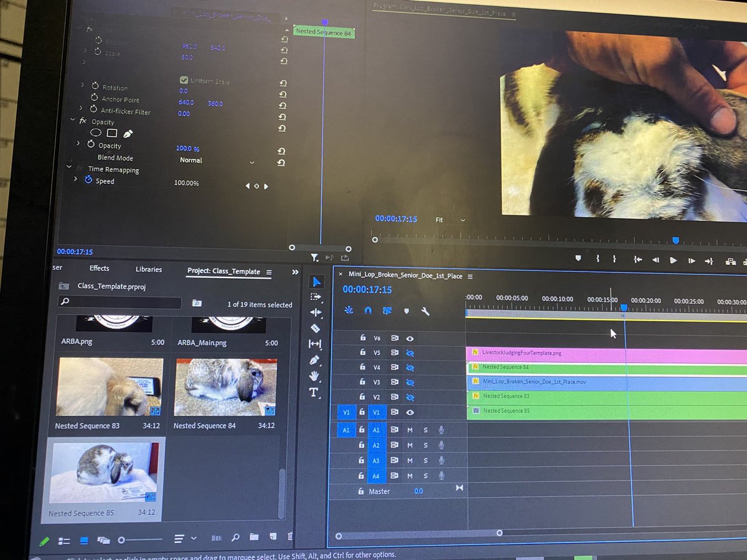This screenshot has width=747, height=560.
Task: Toggle the project writable green pencil
Action: [x=44, y=542]
